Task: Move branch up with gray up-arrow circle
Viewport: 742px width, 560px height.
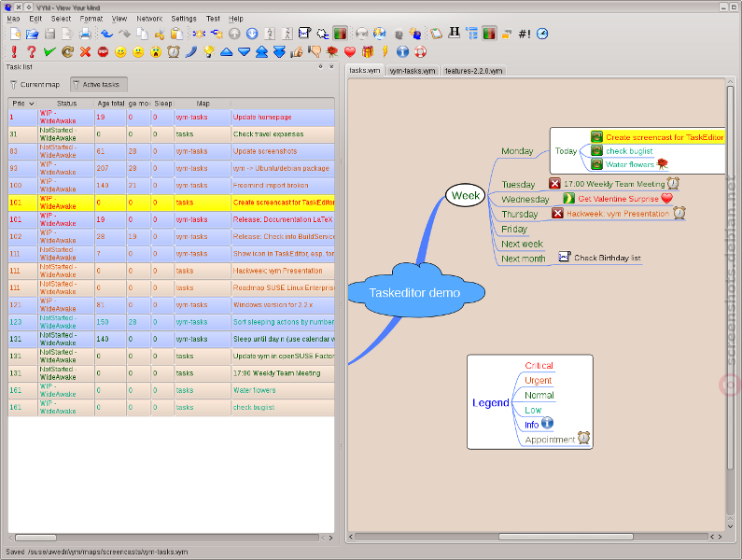Action: [234, 34]
